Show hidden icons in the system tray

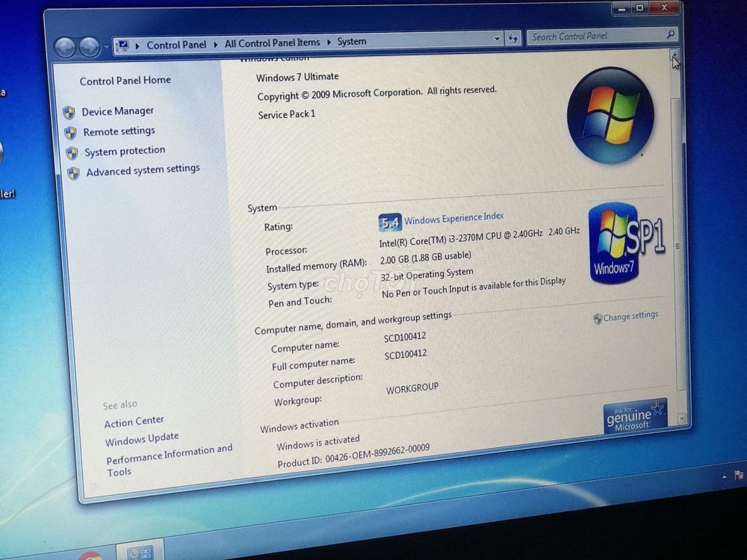point(724,476)
